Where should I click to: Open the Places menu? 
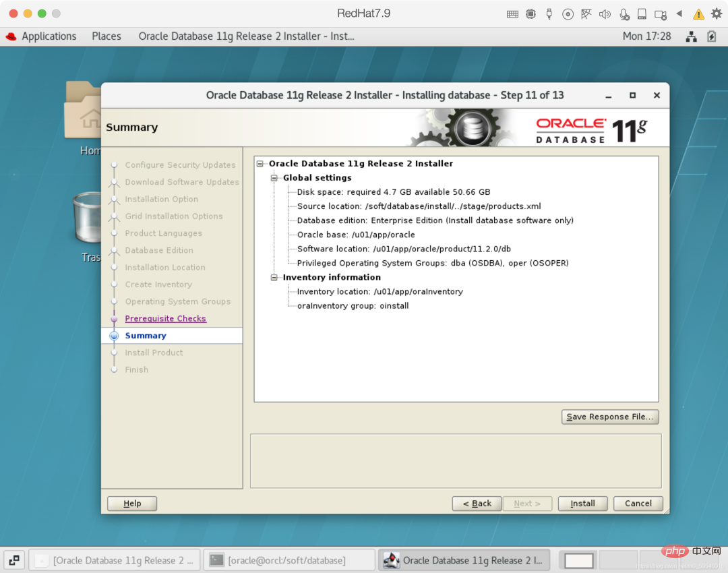[x=107, y=36]
